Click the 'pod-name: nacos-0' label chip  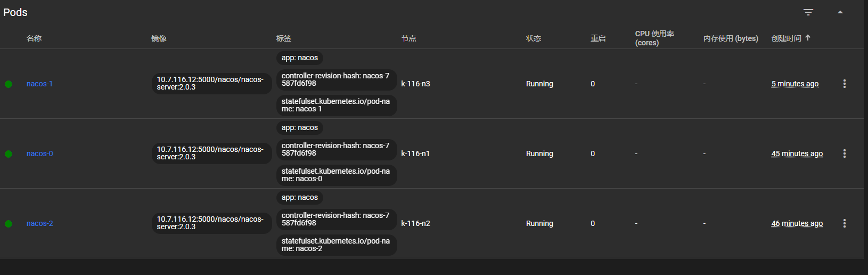[x=337, y=175]
